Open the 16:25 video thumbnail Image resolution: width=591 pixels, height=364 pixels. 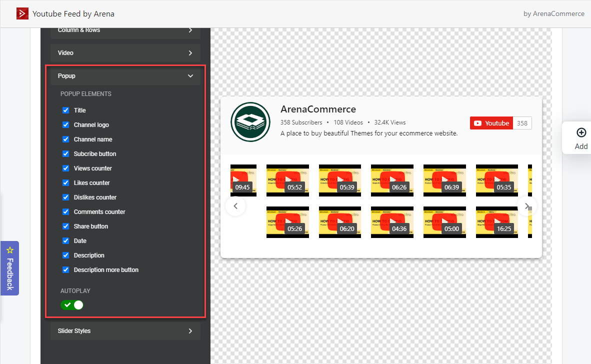pos(497,222)
